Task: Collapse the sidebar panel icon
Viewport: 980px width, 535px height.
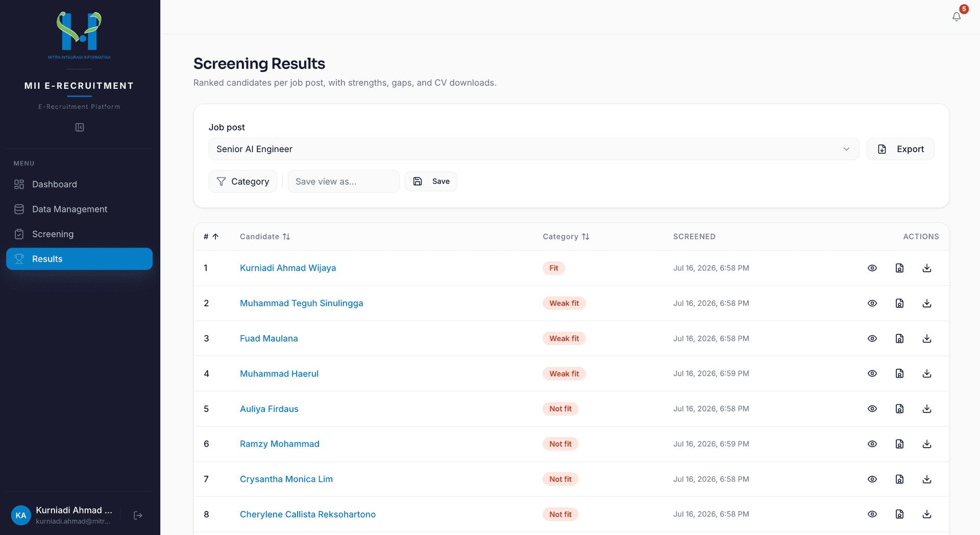Action: click(x=80, y=128)
